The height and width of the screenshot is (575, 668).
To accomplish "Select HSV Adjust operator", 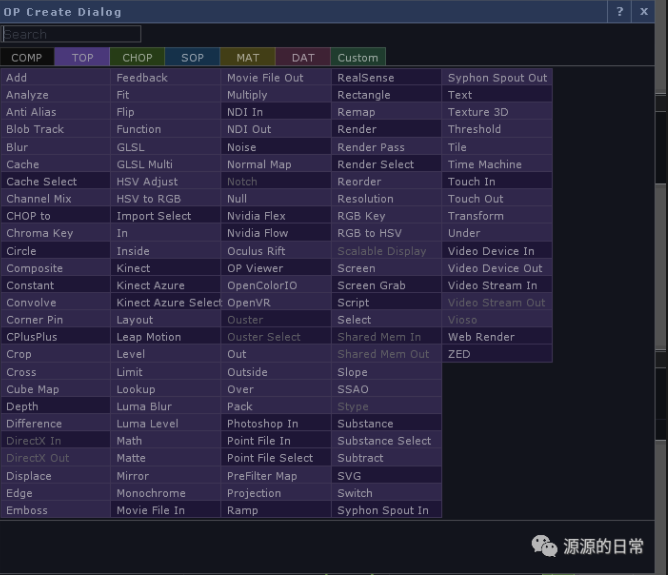I will pyautogui.click(x=166, y=181).
